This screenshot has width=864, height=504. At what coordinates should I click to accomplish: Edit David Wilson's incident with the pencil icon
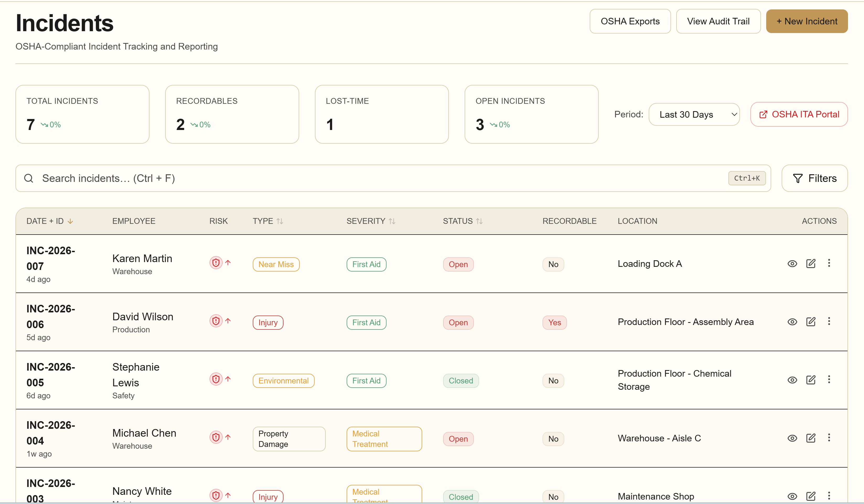(x=811, y=321)
